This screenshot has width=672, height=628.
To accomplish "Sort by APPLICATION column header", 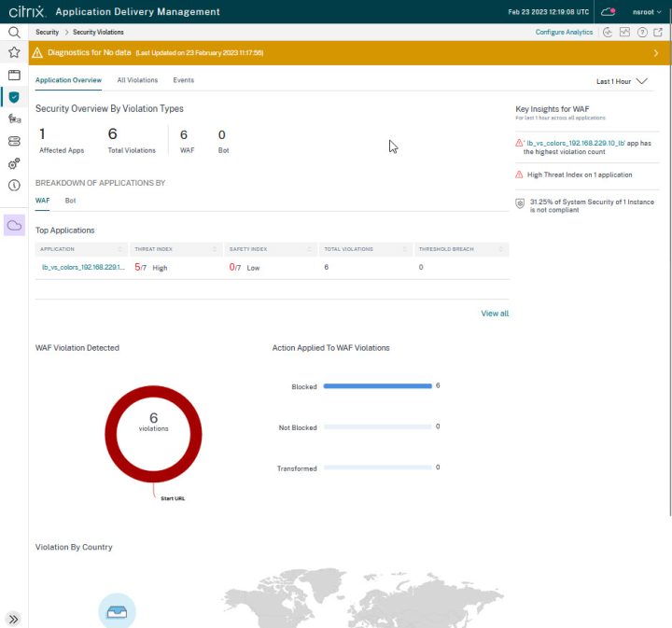I will pyautogui.click(x=81, y=249).
